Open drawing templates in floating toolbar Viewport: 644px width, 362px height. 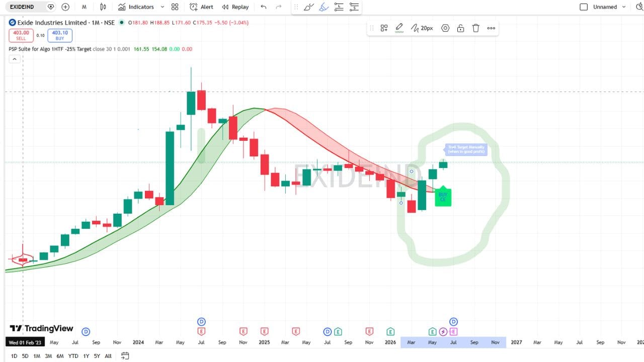click(x=384, y=28)
